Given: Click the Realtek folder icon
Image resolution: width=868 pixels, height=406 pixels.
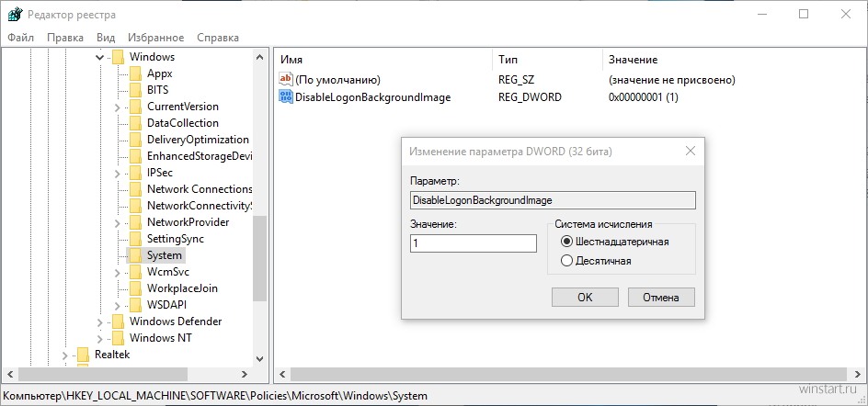Looking at the screenshot, I should (83, 355).
